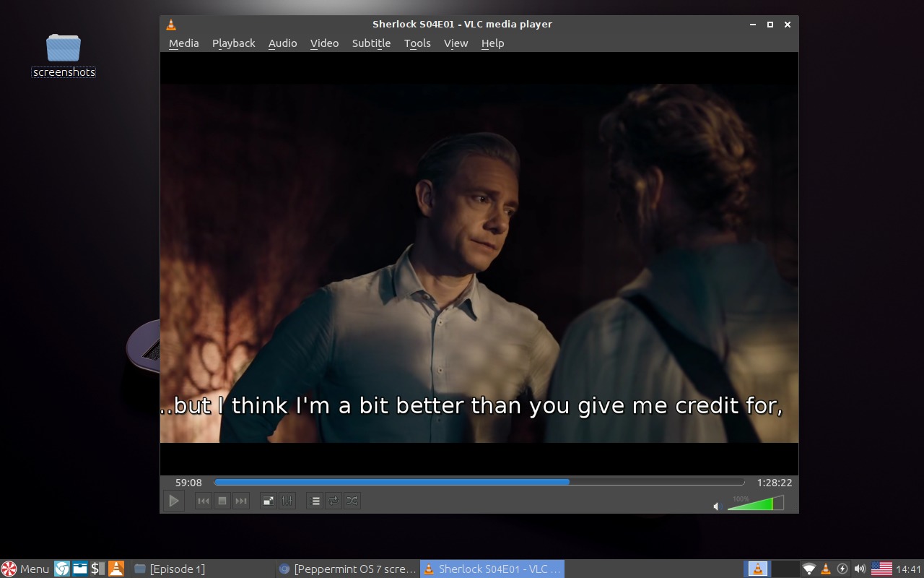Switch to the [Episode 1] taskbar window
Screen dimensions: 924x578
click(202, 569)
